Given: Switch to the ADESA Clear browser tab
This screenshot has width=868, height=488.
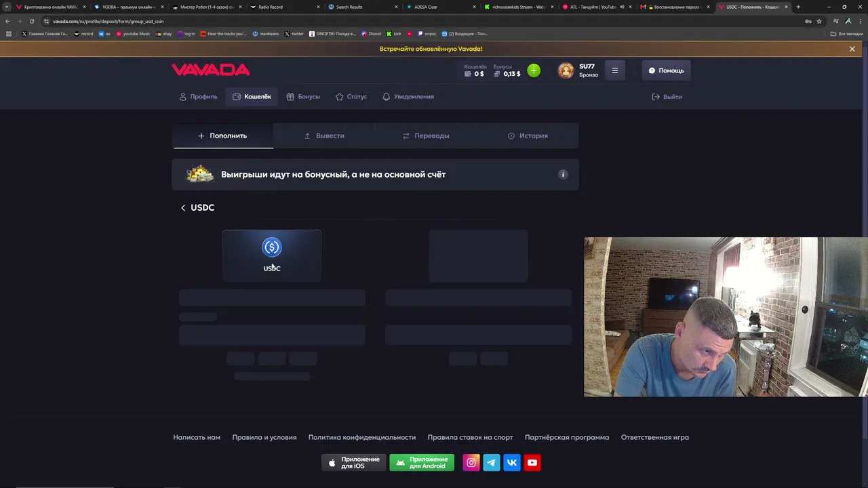Looking at the screenshot, I should (x=440, y=7).
